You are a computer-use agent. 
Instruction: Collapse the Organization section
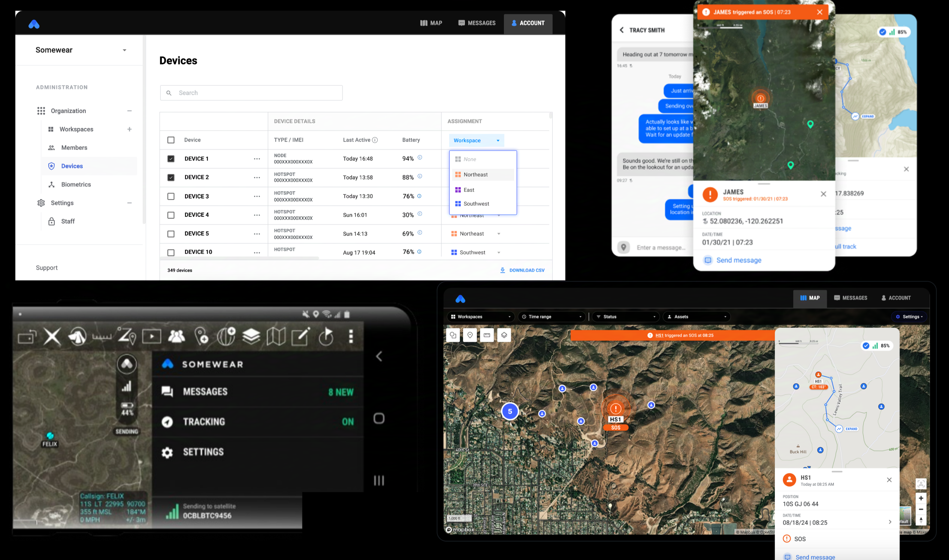point(129,111)
